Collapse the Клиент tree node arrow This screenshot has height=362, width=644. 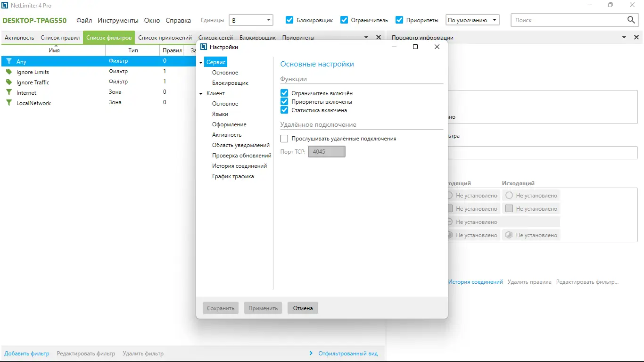pyautogui.click(x=201, y=93)
